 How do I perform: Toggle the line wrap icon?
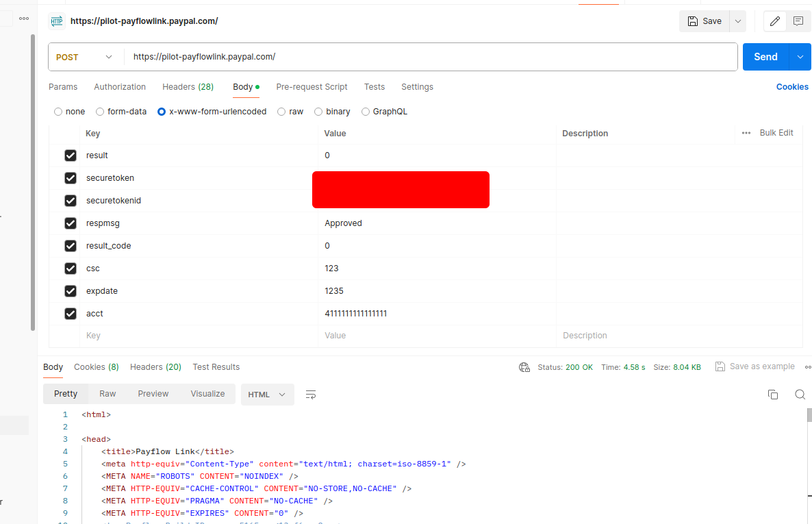point(311,395)
